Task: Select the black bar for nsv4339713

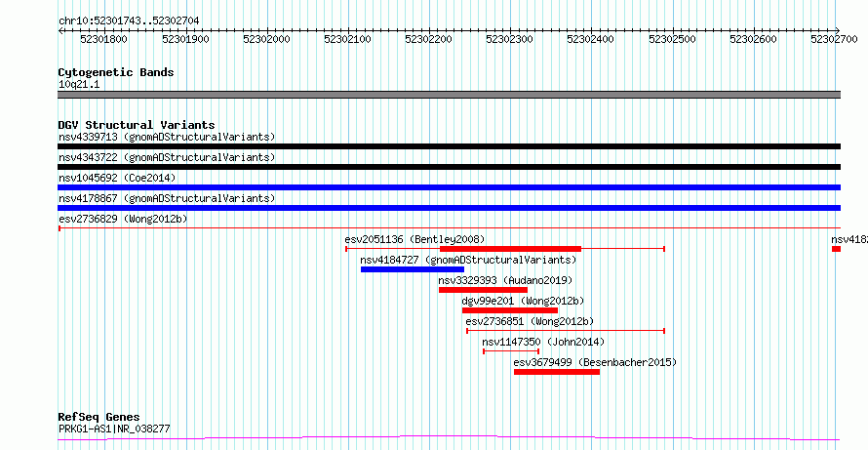Action: 449,146
